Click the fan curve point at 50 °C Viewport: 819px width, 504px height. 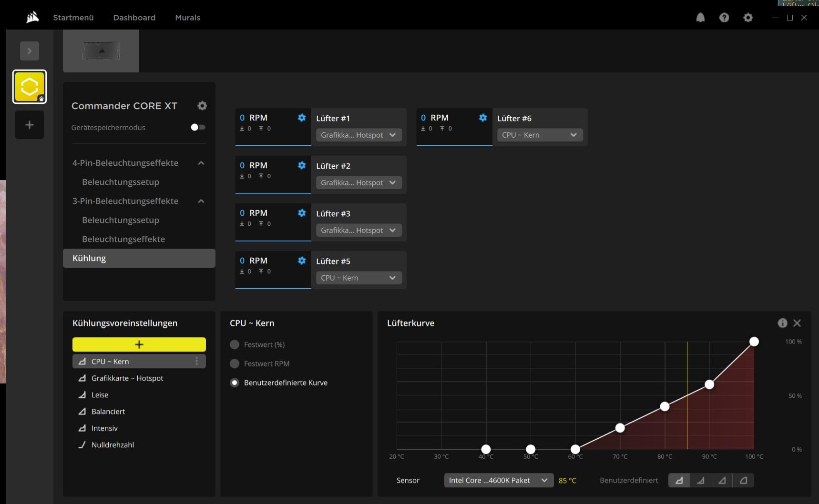(531, 449)
